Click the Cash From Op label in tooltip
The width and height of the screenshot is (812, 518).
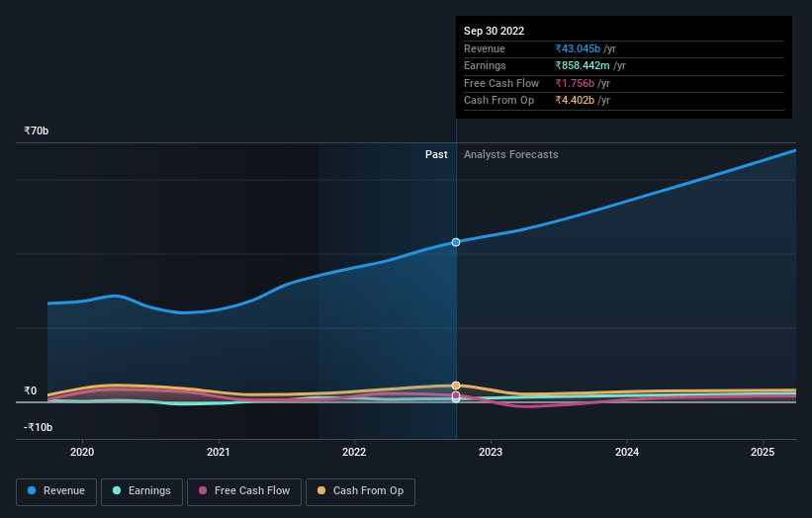coord(498,101)
